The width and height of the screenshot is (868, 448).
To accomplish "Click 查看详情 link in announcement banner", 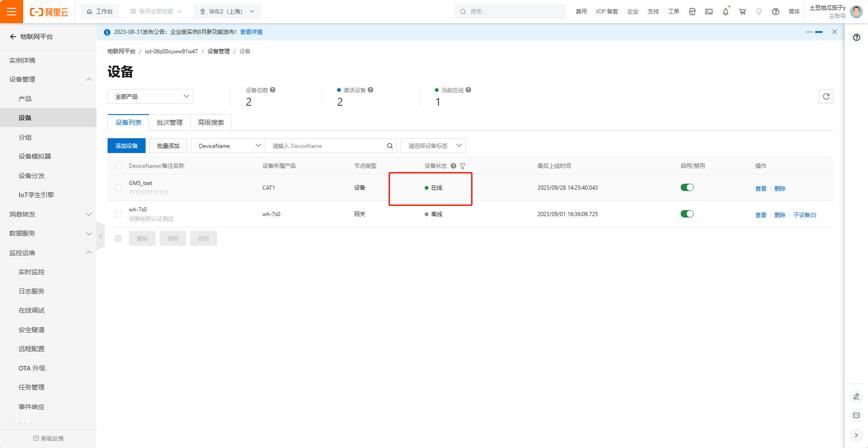I will pos(251,32).
